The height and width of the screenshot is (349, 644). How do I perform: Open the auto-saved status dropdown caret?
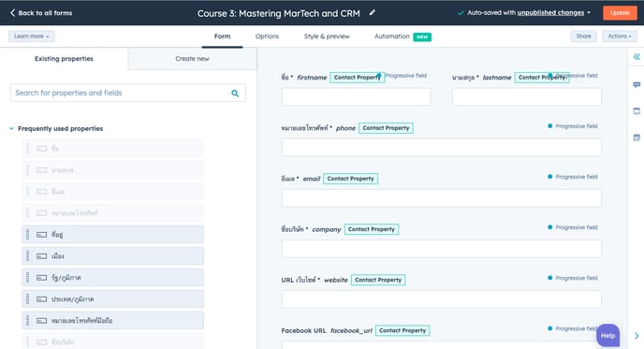[x=589, y=13]
